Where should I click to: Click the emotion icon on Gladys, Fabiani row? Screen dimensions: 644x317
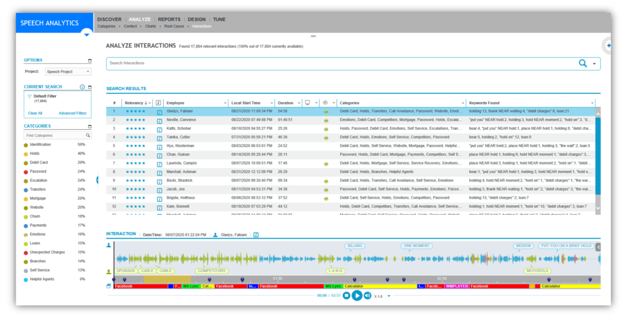click(x=325, y=112)
